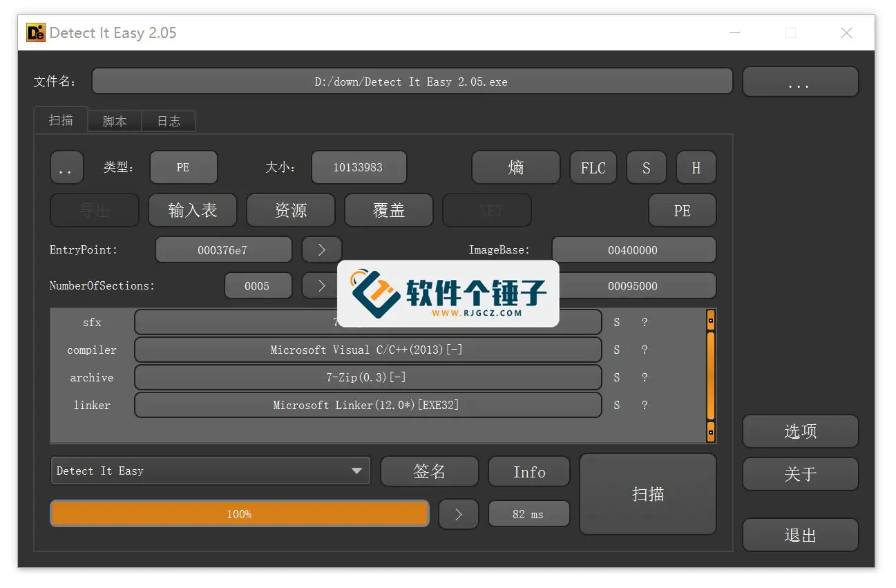The image size is (896, 588).
Task: Click the 82 ms scan time field
Action: point(529,514)
